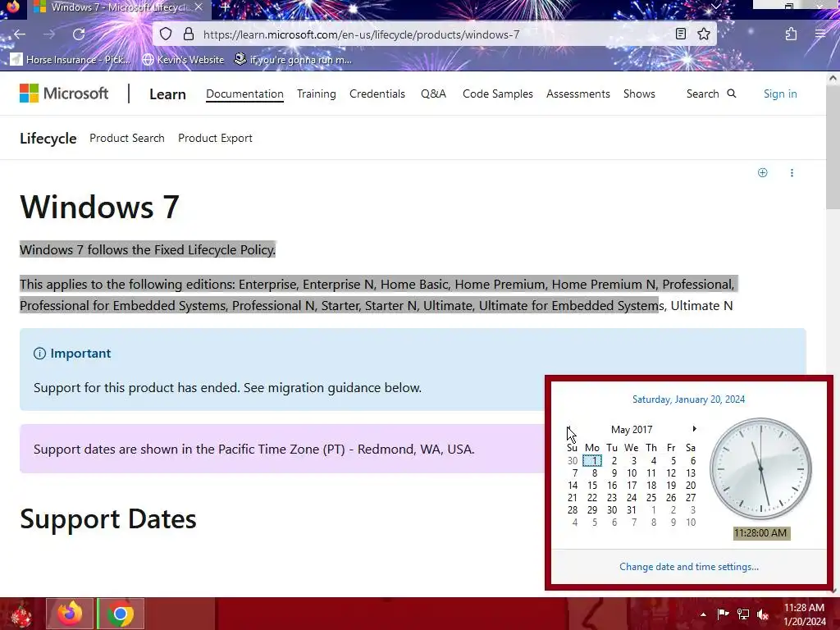Open the list all tabs chevron
The height and width of the screenshot is (630, 840).
[x=715, y=7]
